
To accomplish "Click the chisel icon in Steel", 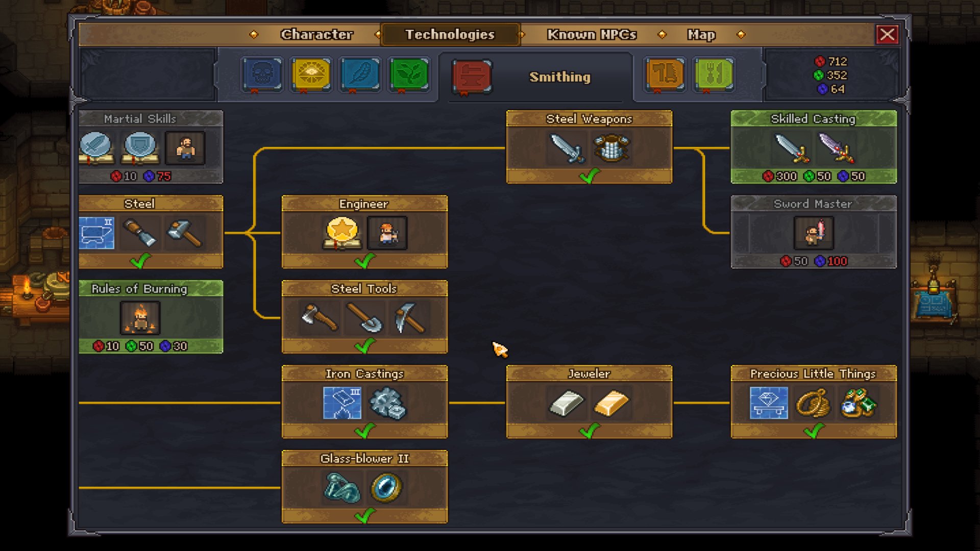I will pyautogui.click(x=140, y=233).
